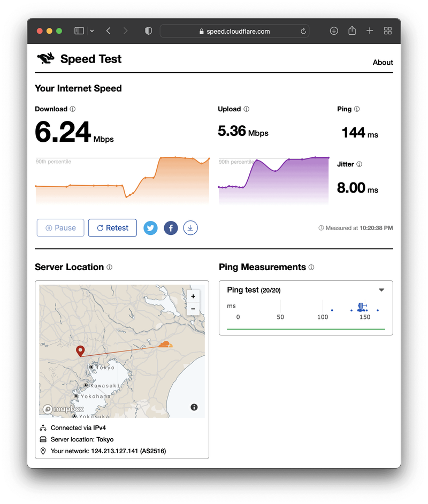Click the info icon beside Jitter
Image resolution: width=428 pixels, height=504 pixels.
coord(360,164)
